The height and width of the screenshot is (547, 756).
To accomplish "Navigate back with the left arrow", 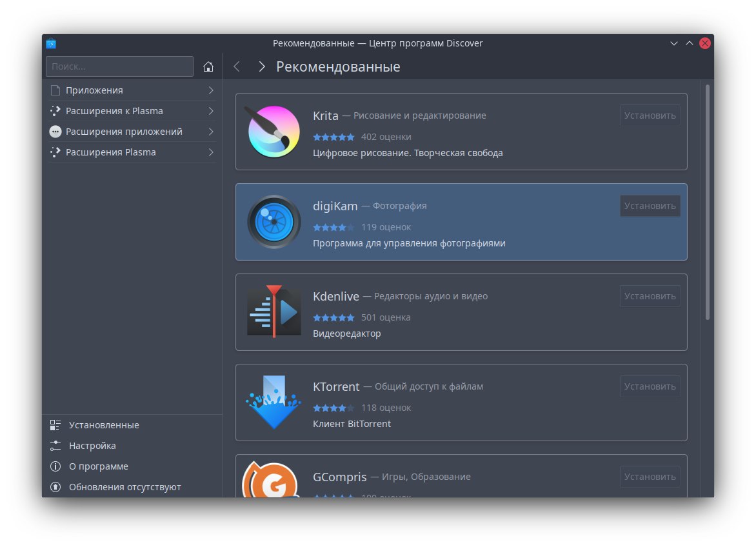I will 237,66.
